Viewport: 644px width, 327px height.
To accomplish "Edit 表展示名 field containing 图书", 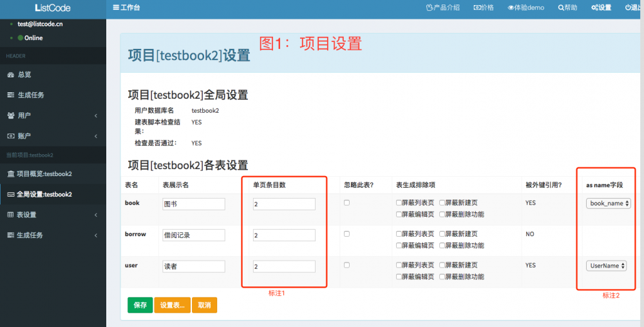I will coord(194,204).
